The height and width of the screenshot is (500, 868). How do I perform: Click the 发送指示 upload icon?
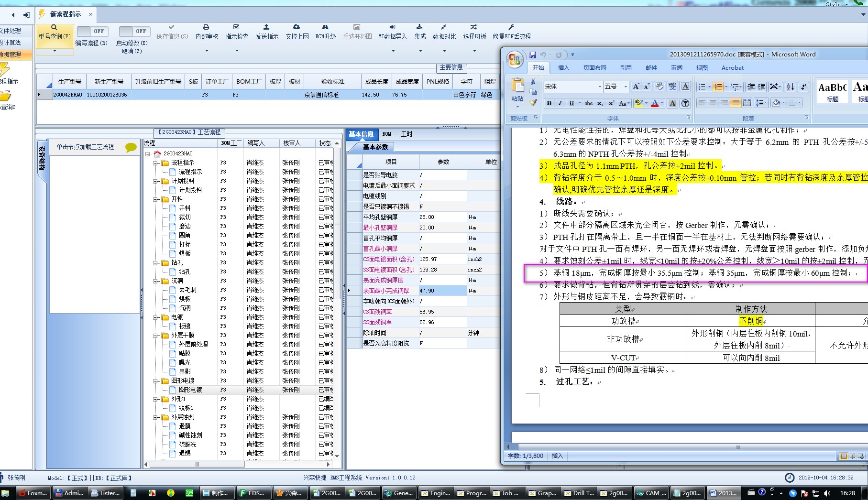pos(266,27)
